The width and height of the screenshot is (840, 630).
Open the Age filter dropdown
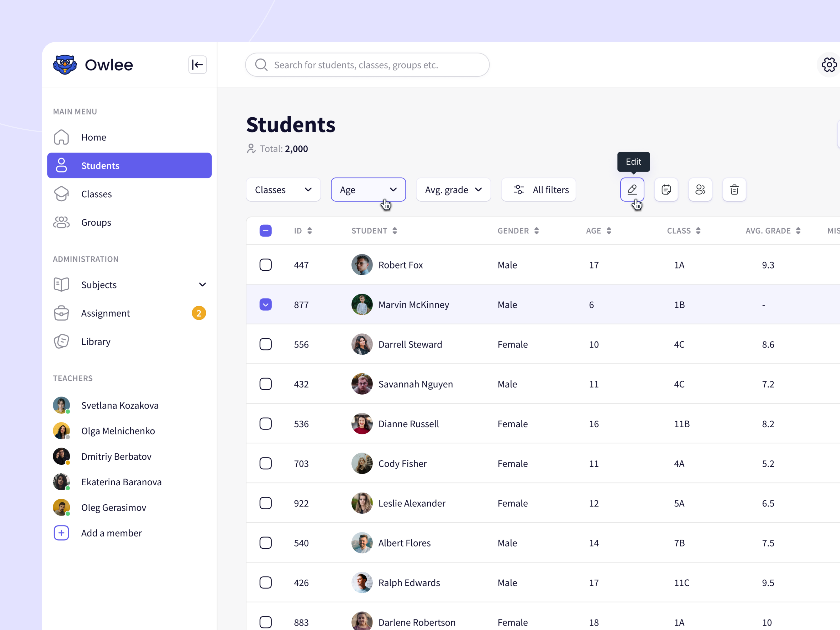[368, 190]
